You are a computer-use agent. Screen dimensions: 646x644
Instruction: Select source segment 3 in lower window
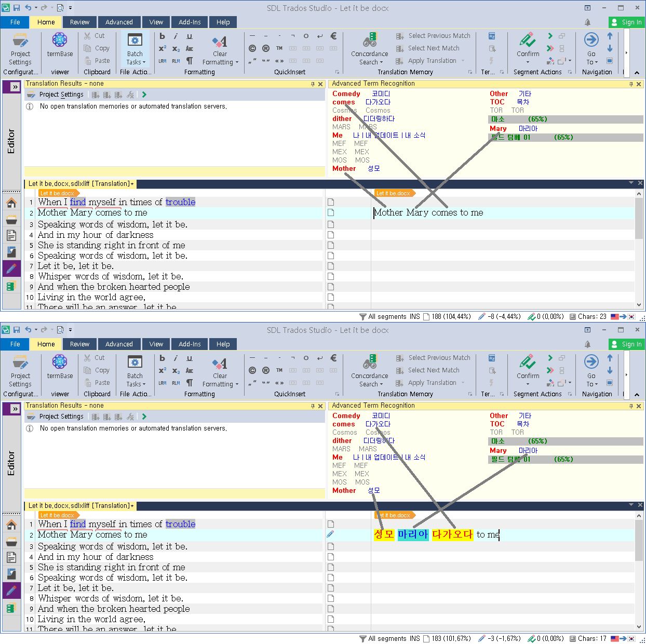113,546
